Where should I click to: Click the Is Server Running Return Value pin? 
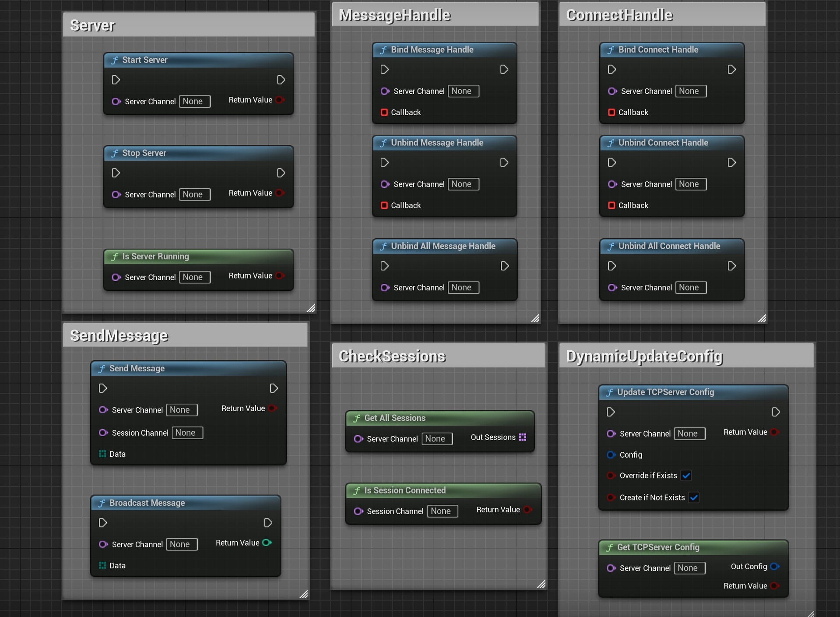(280, 275)
